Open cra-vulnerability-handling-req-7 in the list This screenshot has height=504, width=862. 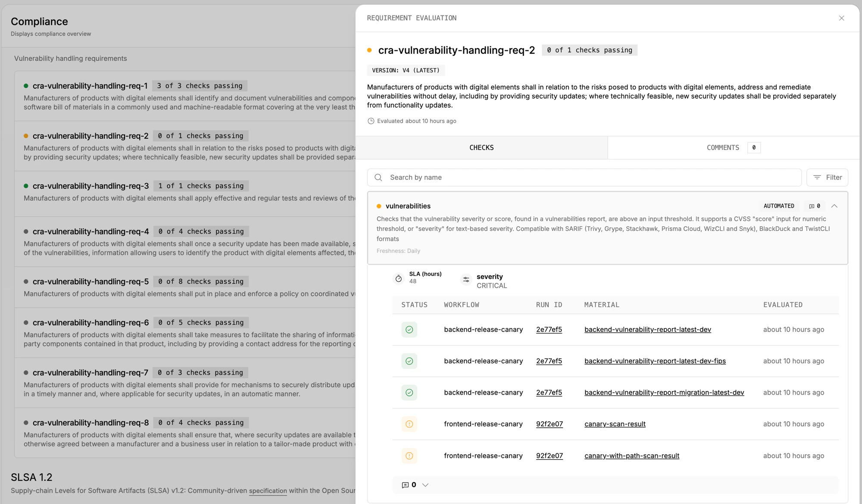pos(91,372)
